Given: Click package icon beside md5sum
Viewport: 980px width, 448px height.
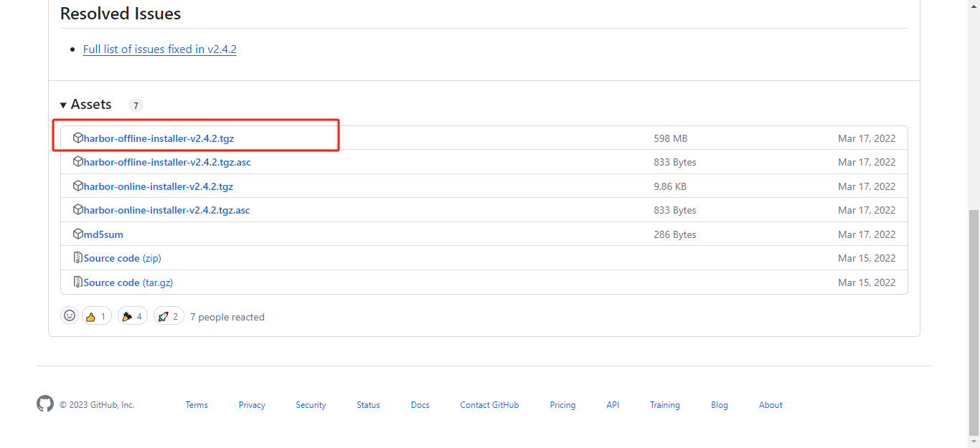Looking at the screenshot, I should [78, 234].
